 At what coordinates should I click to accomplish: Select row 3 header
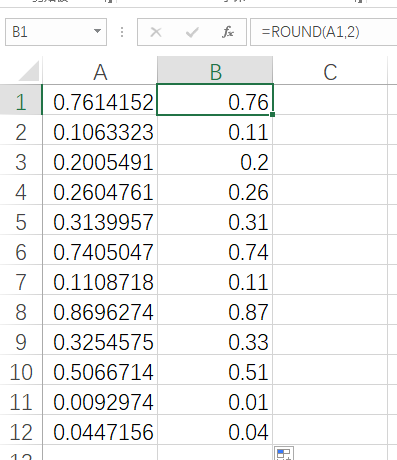point(21,160)
